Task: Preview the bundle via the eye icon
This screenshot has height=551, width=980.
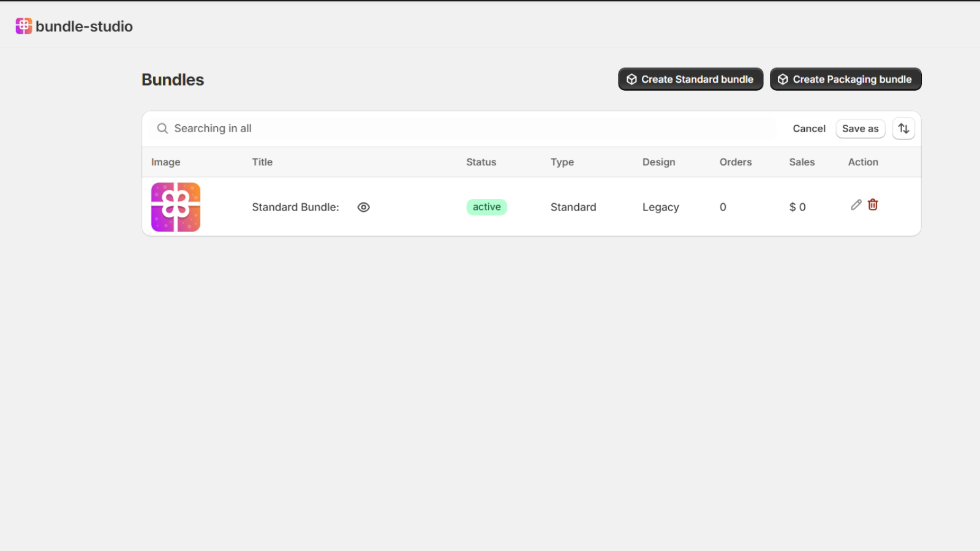Action: (363, 208)
